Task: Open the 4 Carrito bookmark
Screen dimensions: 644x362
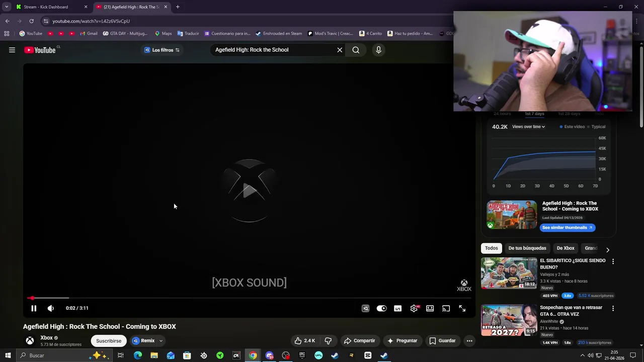Action: click(x=370, y=34)
